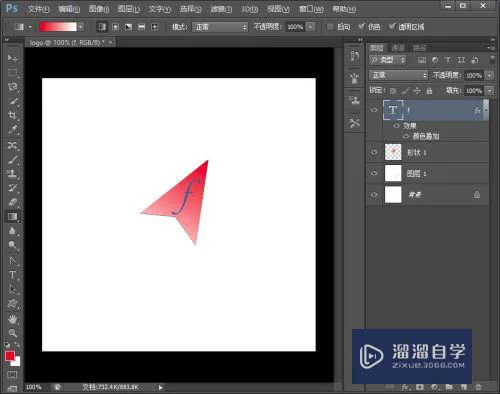Open the layer 填充 fill arrow
Viewport: 500px width, 394px height.
(489, 90)
